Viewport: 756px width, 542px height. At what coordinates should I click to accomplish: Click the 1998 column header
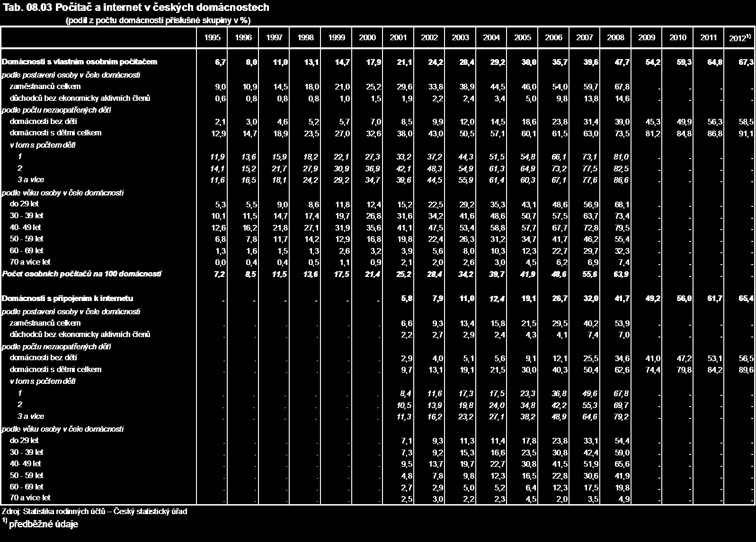(305, 38)
